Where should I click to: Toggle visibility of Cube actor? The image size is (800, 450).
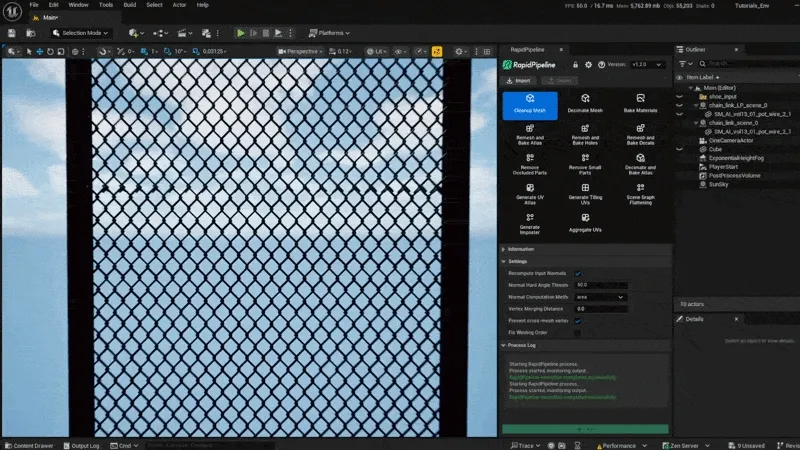pyautogui.click(x=679, y=149)
